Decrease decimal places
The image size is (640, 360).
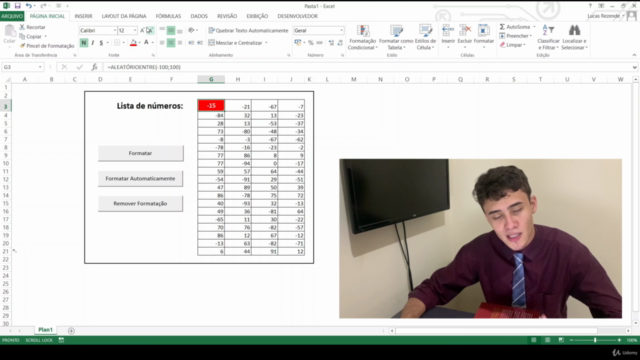point(340,43)
